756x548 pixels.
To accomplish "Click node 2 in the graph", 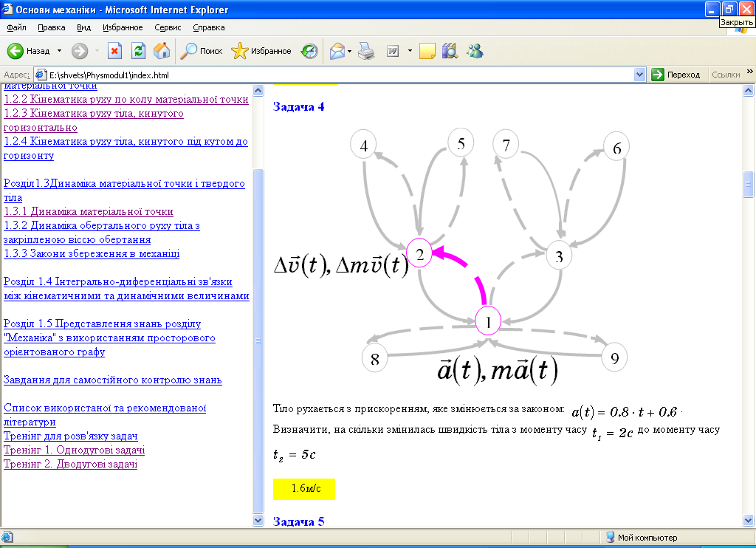I will tap(419, 254).
